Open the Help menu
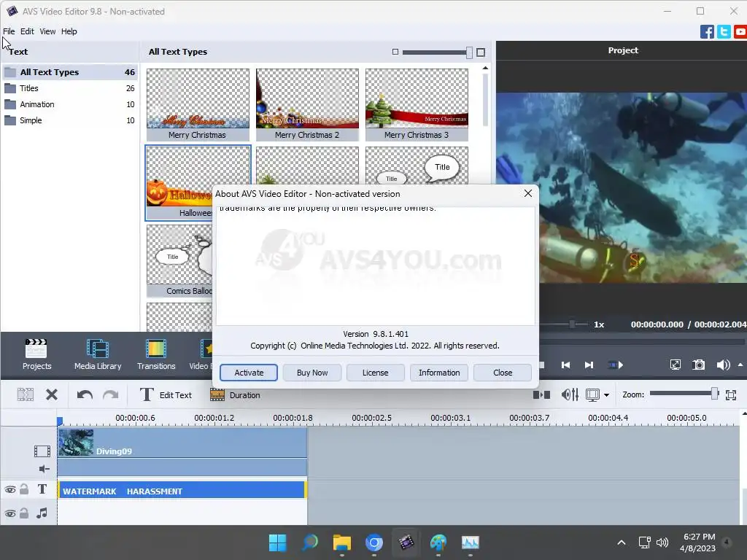 [x=69, y=31]
